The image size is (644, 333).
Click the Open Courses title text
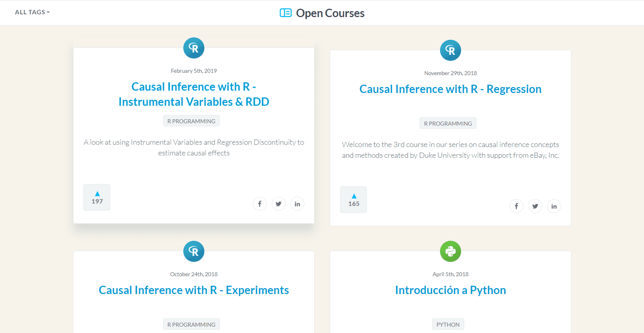[330, 13]
